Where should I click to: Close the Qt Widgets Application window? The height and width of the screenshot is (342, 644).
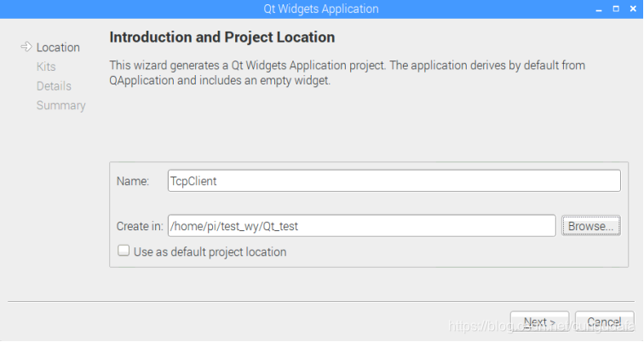[x=633, y=9]
